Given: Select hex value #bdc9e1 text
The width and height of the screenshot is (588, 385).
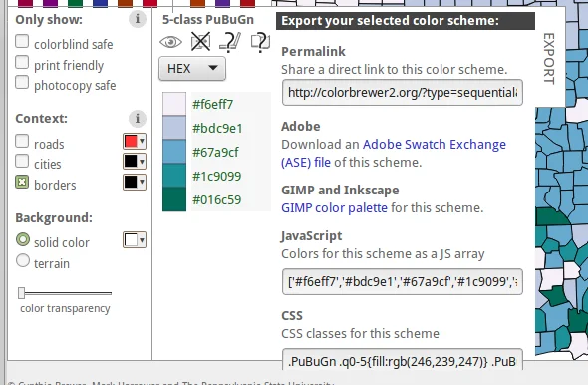Looking at the screenshot, I should pyautogui.click(x=217, y=128).
